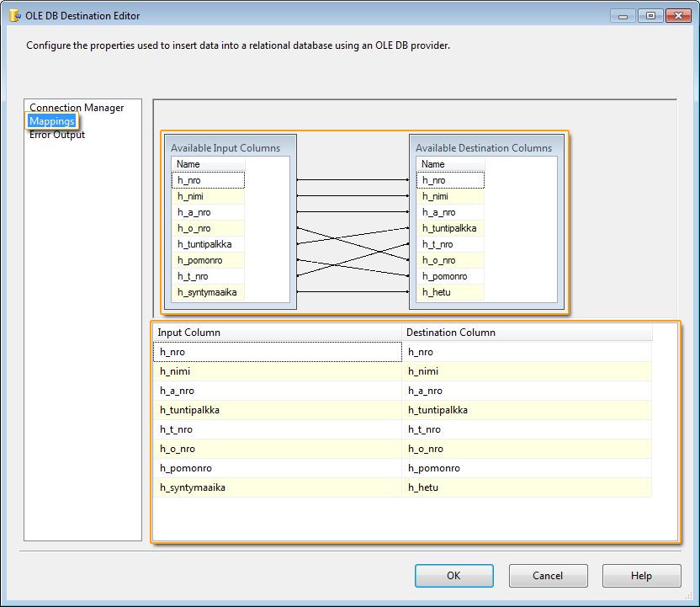Select the h_pomonro Destination Column cell in the grid
This screenshot has width=700, height=607.
[x=527, y=468]
